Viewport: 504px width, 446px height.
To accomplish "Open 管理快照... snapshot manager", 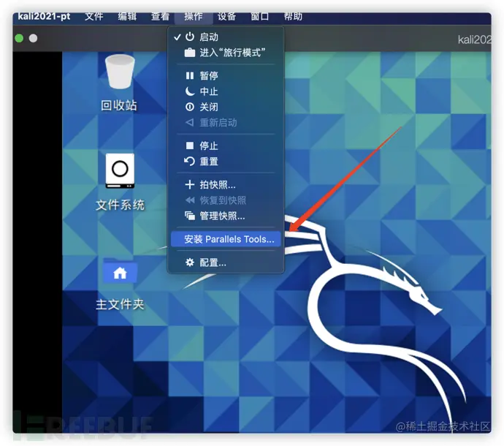I will pyautogui.click(x=226, y=216).
